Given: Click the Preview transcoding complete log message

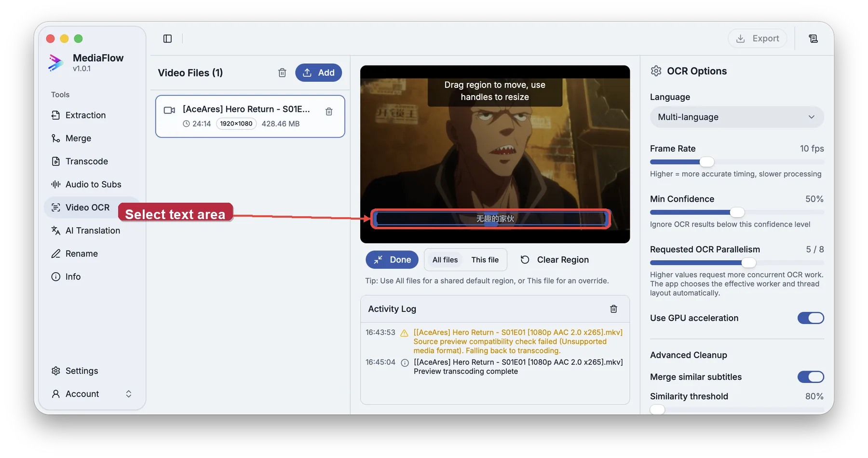Looking at the screenshot, I should click(x=466, y=372).
